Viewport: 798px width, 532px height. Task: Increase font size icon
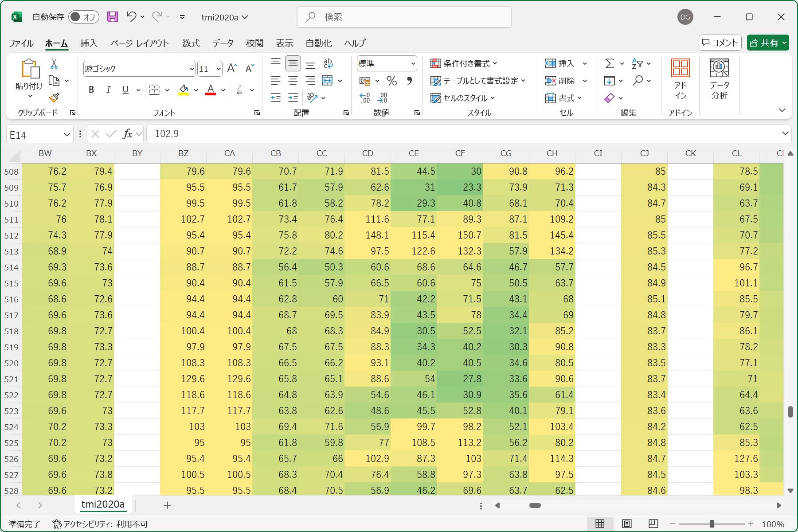(232, 68)
